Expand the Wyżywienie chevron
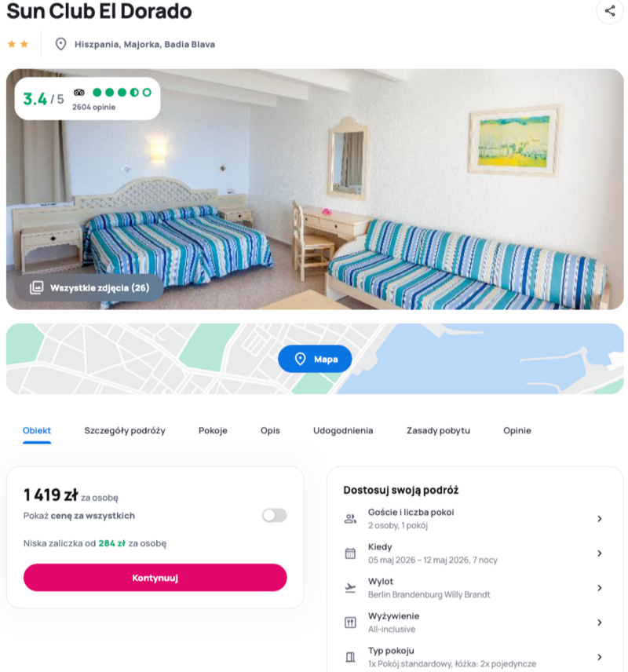628x672 pixels. (x=600, y=623)
